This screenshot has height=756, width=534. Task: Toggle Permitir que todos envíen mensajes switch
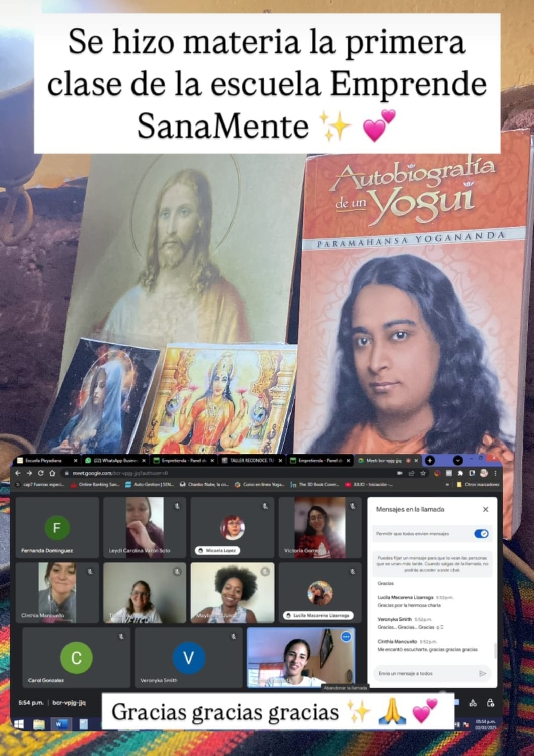coord(481,534)
